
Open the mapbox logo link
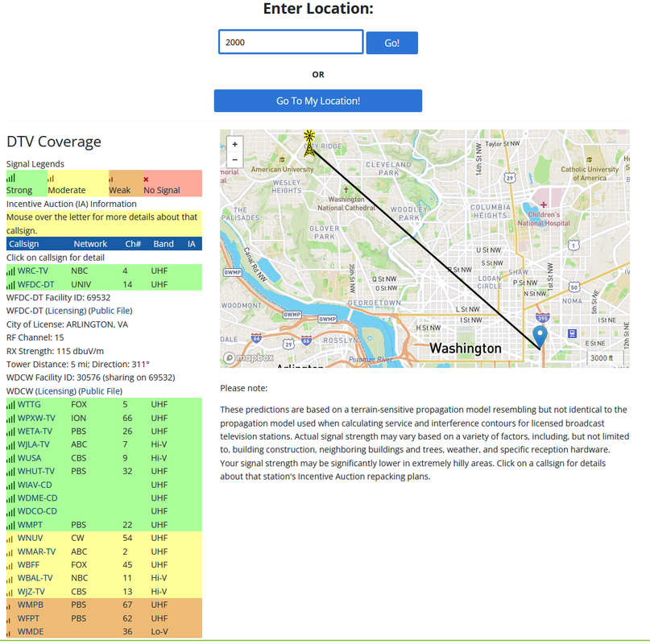[x=248, y=357]
